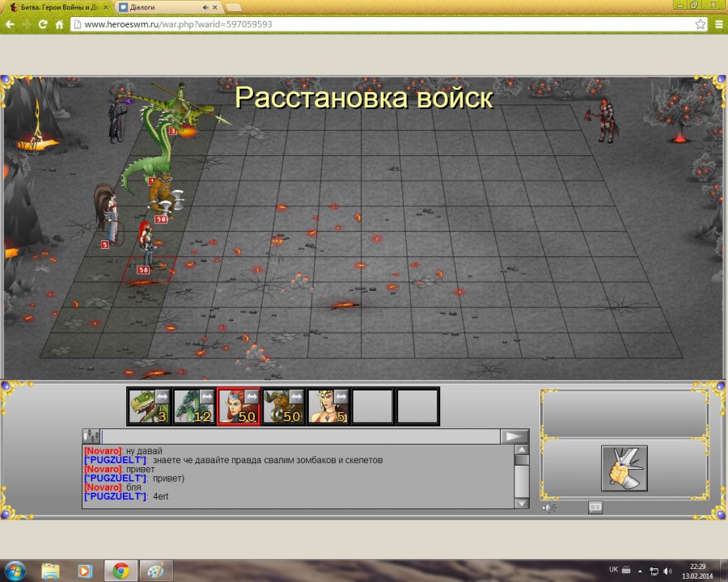Open Windows Start menu
The image size is (728, 582).
point(15,571)
